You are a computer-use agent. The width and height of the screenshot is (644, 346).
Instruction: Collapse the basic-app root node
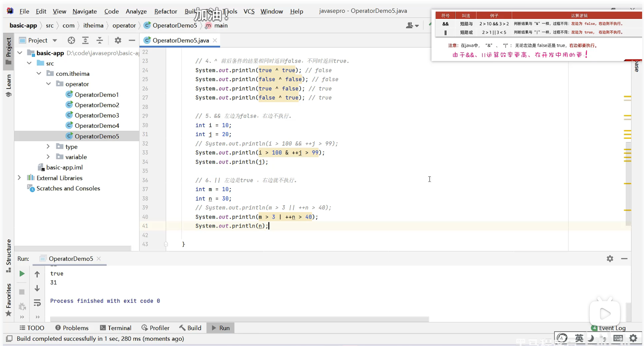(x=20, y=53)
